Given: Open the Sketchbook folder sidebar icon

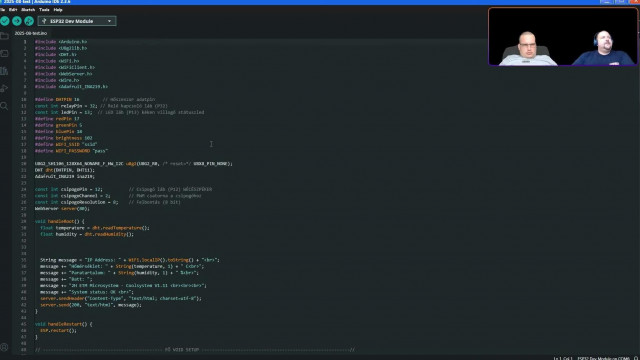Looking at the screenshot, I should click(x=4, y=36).
